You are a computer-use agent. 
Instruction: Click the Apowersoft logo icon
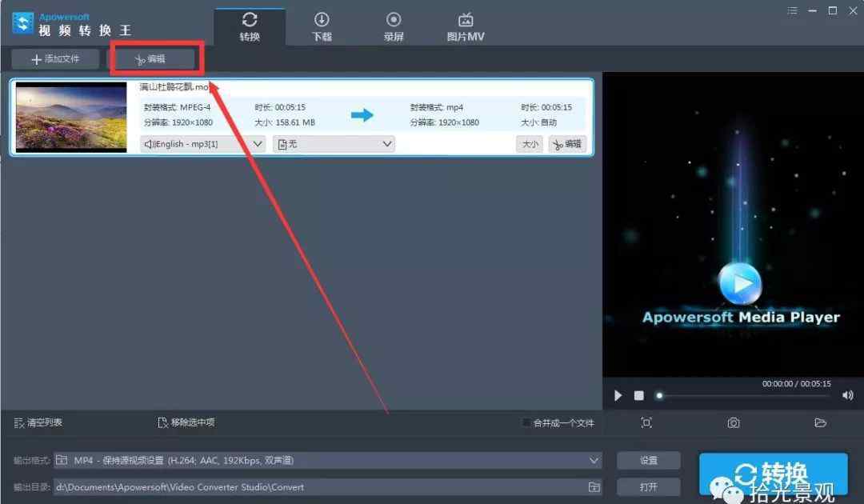pyautogui.click(x=22, y=23)
